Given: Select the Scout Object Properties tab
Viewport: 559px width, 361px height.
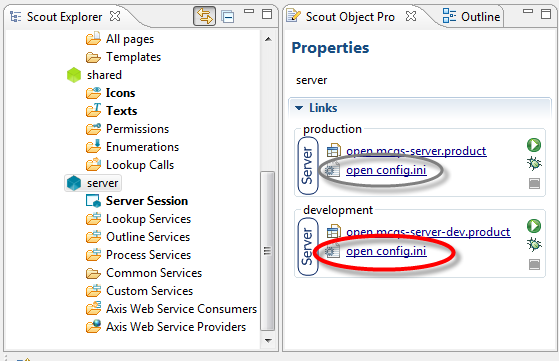Looking at the screenshot, I should point(351,16).
